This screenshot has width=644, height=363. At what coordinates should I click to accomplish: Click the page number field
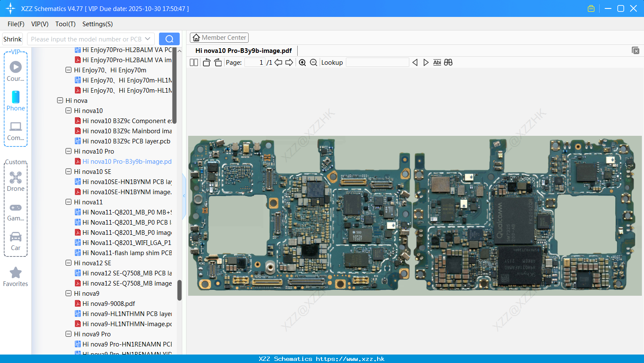pyautogui.click(x=255, y=63)
